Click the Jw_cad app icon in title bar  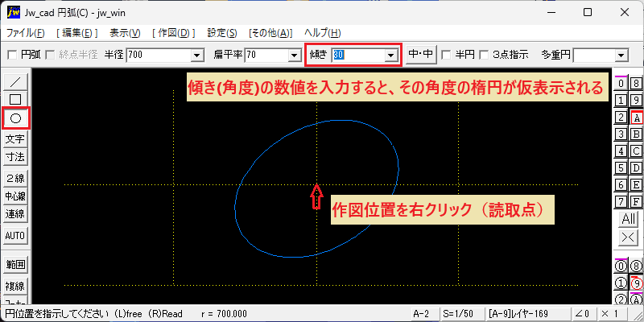click(14, 13)
